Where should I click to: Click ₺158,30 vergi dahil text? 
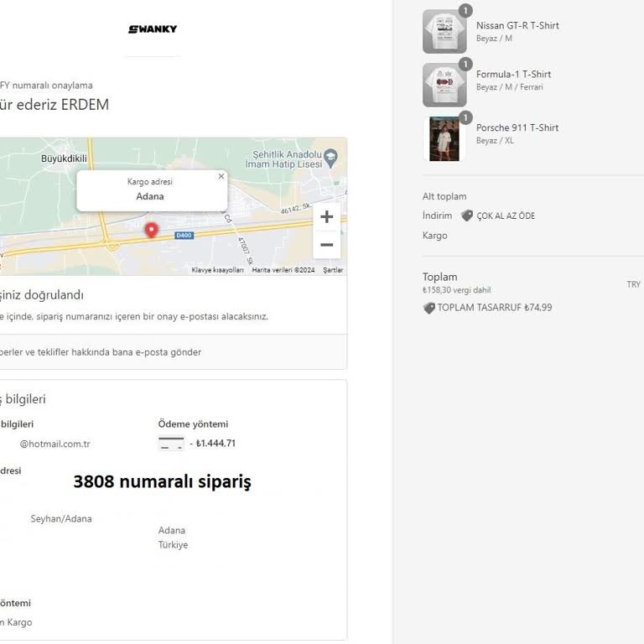pos(457,290)
